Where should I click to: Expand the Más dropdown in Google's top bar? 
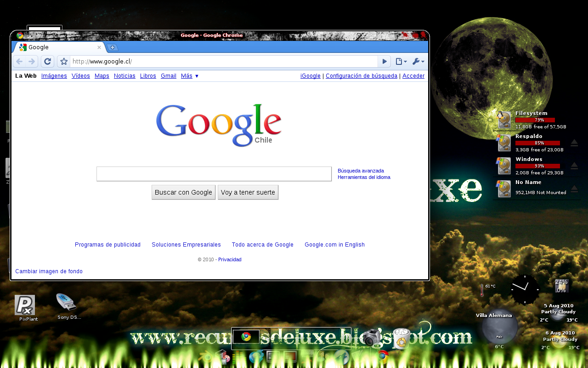(x=190, y=76)
